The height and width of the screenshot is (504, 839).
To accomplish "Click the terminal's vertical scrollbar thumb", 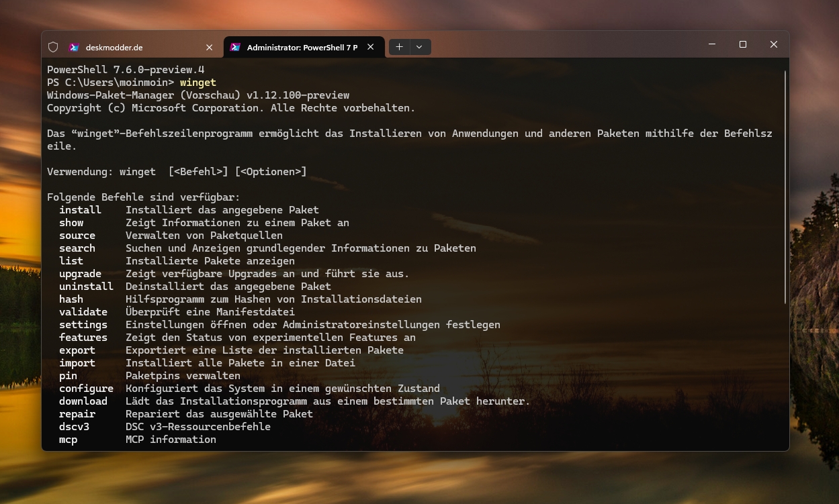I will pyautogui.click(x=785, y=188).
